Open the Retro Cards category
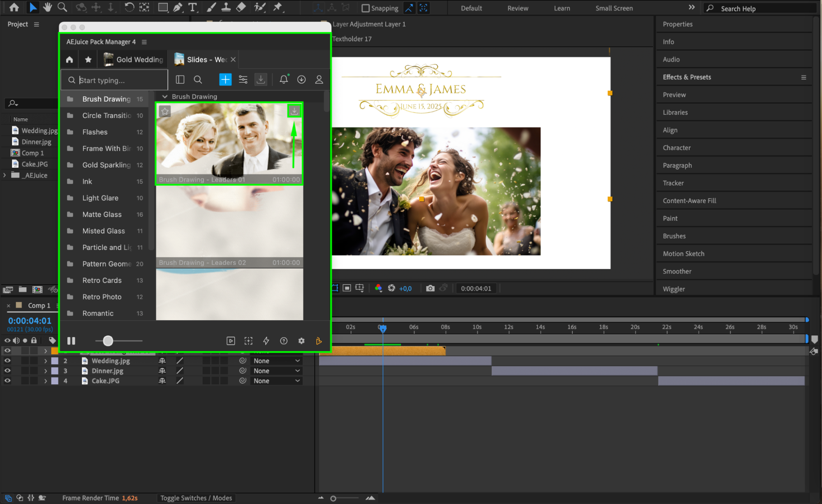Image resolution: width=822 pixels, height=504 pixels. (102, 280)
